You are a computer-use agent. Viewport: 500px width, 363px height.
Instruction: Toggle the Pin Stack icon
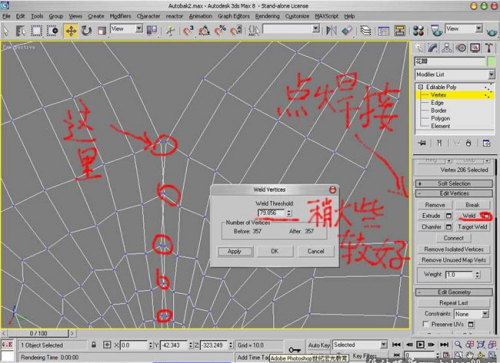click(x=422, y=143)
